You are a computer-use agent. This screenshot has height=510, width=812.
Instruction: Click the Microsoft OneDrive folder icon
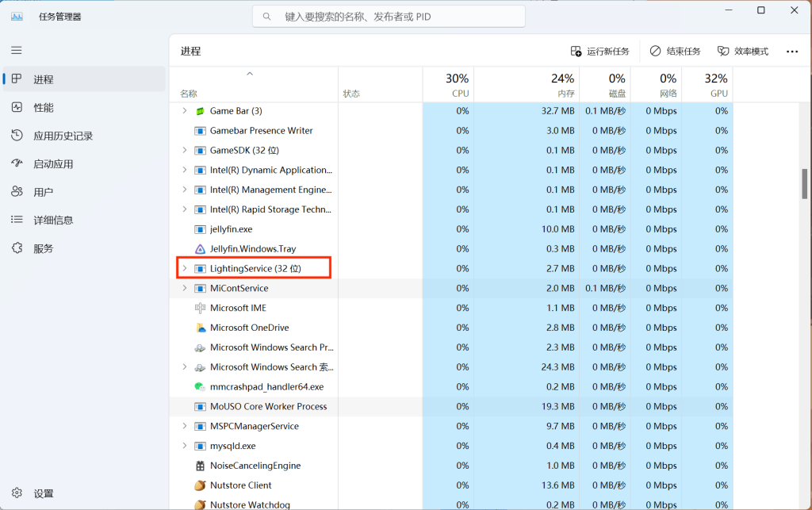[200, 328]
